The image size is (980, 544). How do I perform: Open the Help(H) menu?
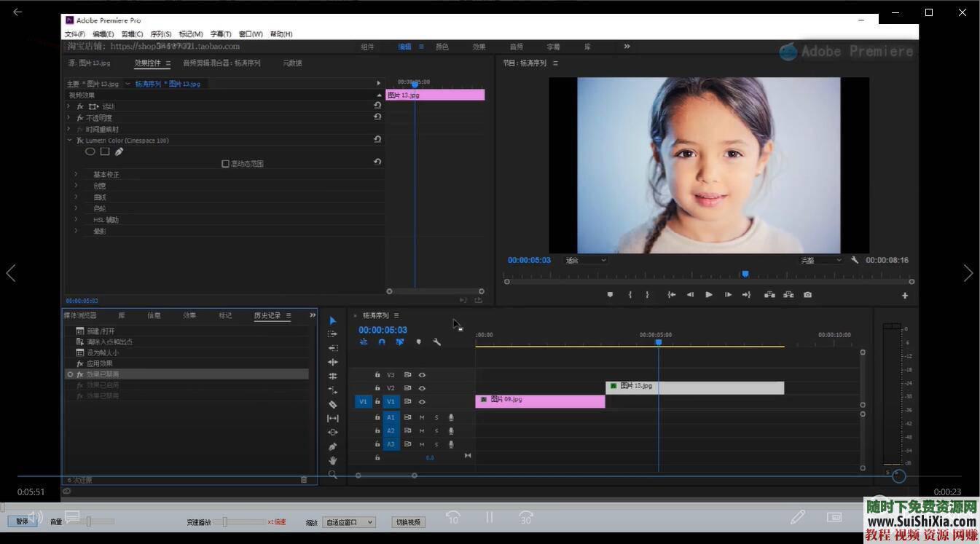pyautogui.click(x=281, y=34)
